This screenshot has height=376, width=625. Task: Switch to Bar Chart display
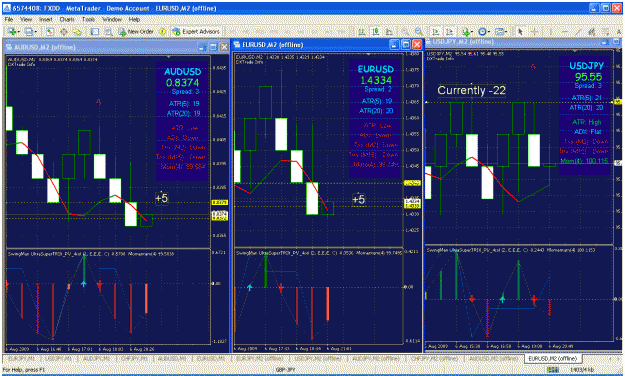pos(361,31)
